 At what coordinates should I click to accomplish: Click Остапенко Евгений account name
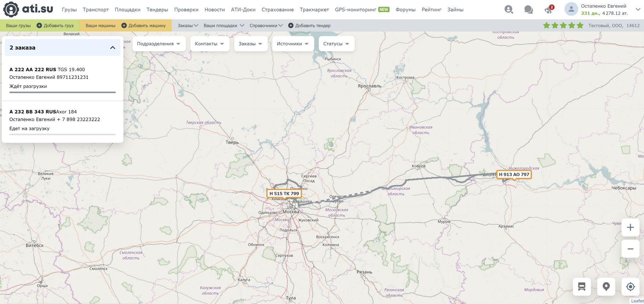coord(603,6)
